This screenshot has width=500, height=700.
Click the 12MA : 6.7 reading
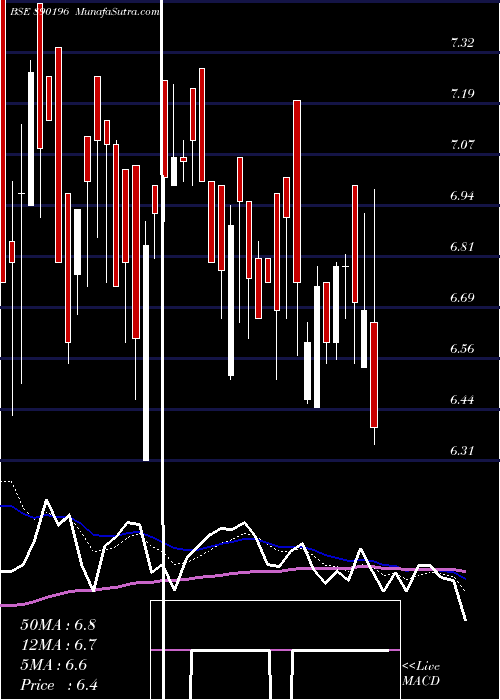tap(59, 645)
